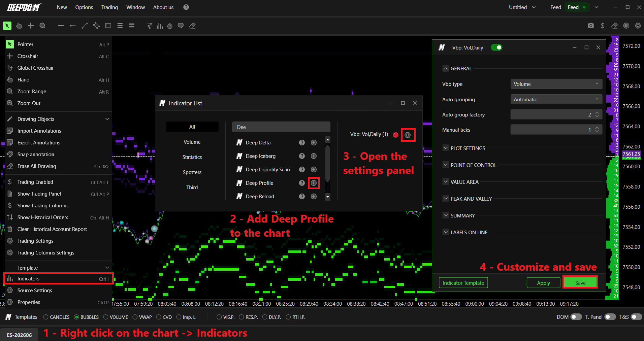Select the Volume category in Indicator List

[x=192, y=142]
